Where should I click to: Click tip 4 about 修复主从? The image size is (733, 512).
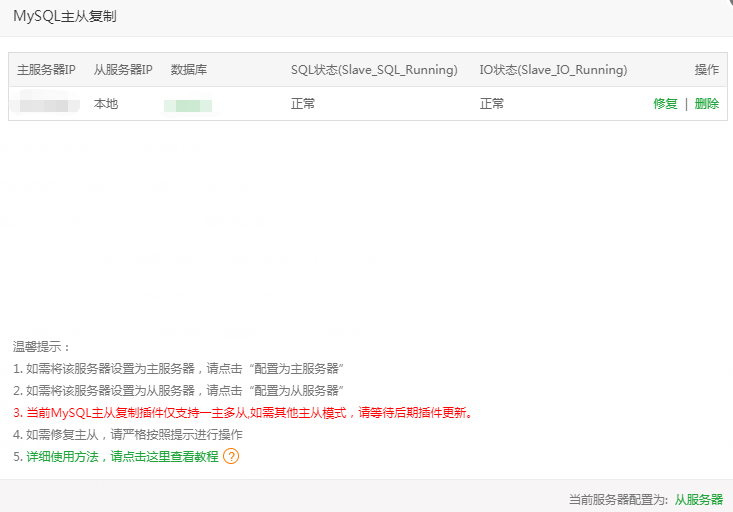click(128, 435)
